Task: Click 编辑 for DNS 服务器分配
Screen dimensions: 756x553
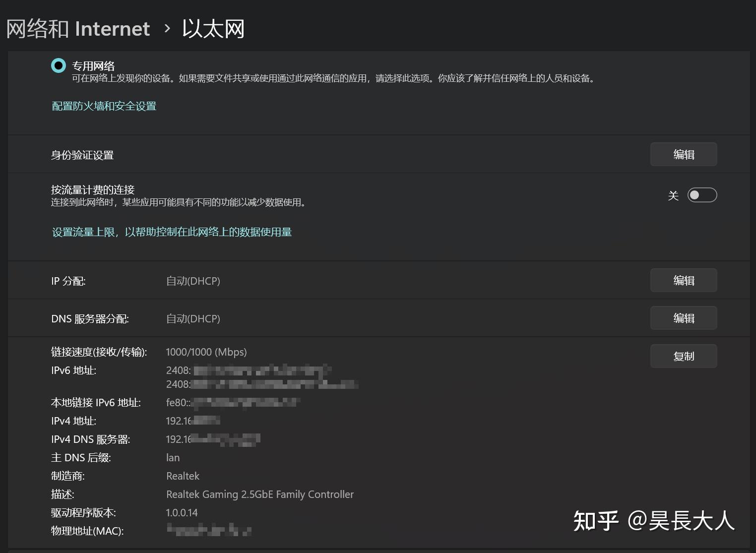Action: click(x=684, y=318)
